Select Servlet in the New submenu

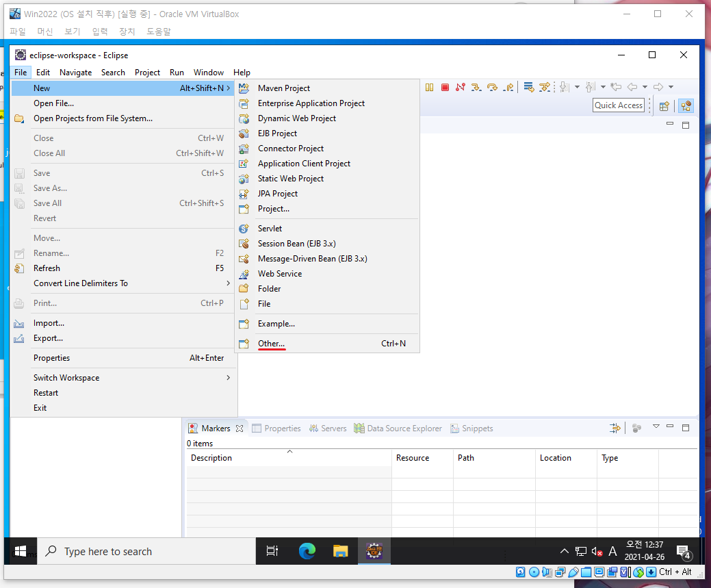point(327,229)
